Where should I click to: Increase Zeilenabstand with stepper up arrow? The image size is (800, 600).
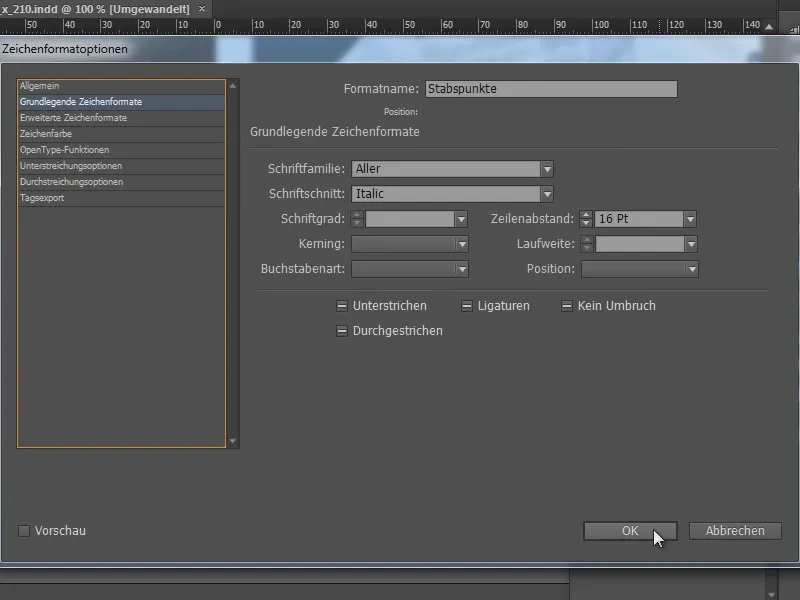[x=586, y=215]
